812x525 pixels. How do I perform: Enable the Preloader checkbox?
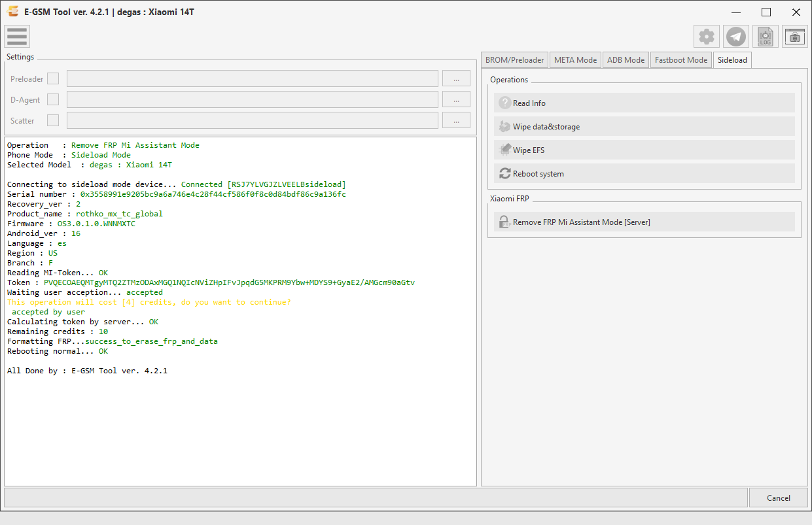point(53,78)
